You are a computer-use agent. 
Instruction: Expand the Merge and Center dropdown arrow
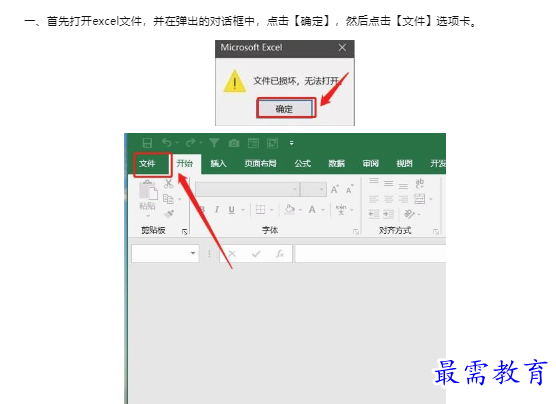pos(431,199)
